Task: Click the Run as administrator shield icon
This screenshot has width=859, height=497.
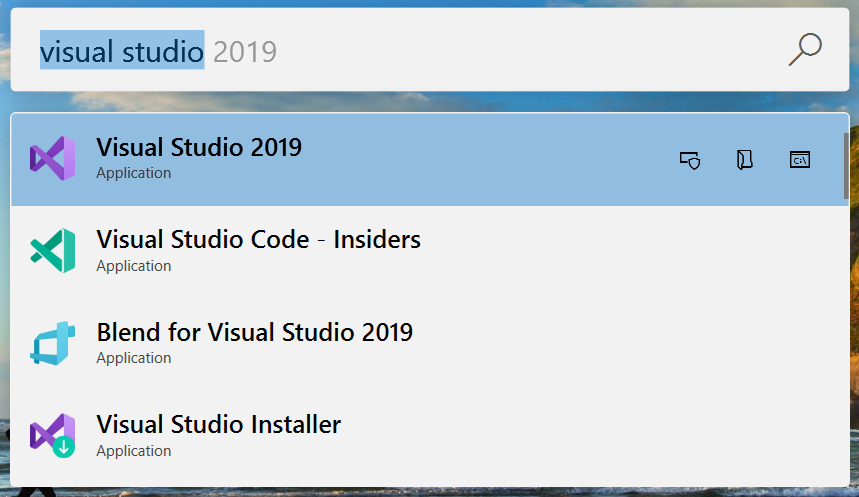Action: tap(689, 160)
